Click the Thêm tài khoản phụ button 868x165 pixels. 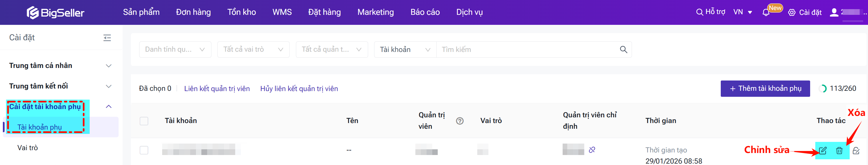[x=765, y=89]
